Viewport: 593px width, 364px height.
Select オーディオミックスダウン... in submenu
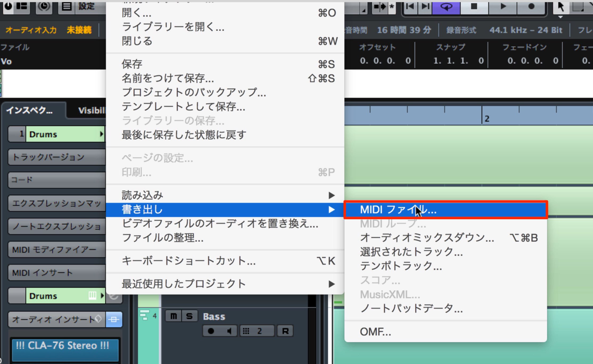[x=446, y=238]
